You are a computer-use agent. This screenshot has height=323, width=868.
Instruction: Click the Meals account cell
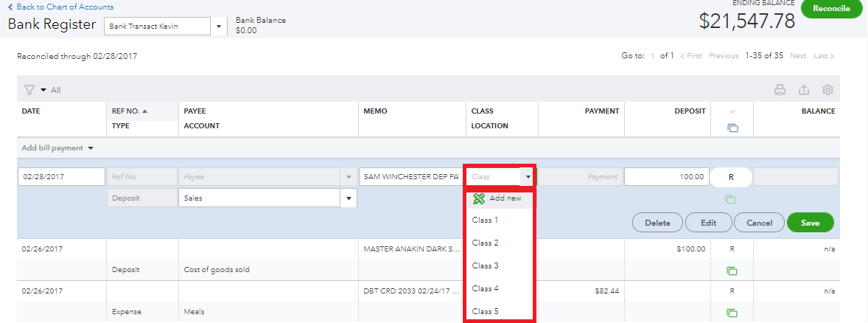pos(194,312)
